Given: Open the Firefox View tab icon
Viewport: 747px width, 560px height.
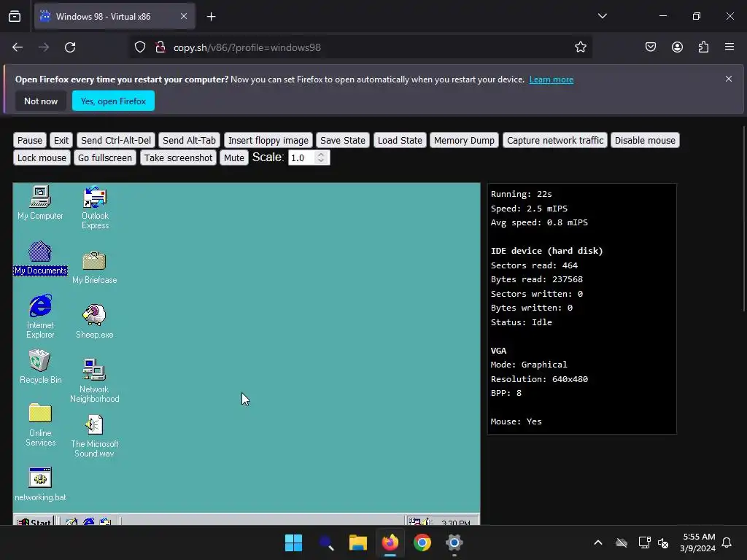Looking at the screenshot, I should coord(15,16).
